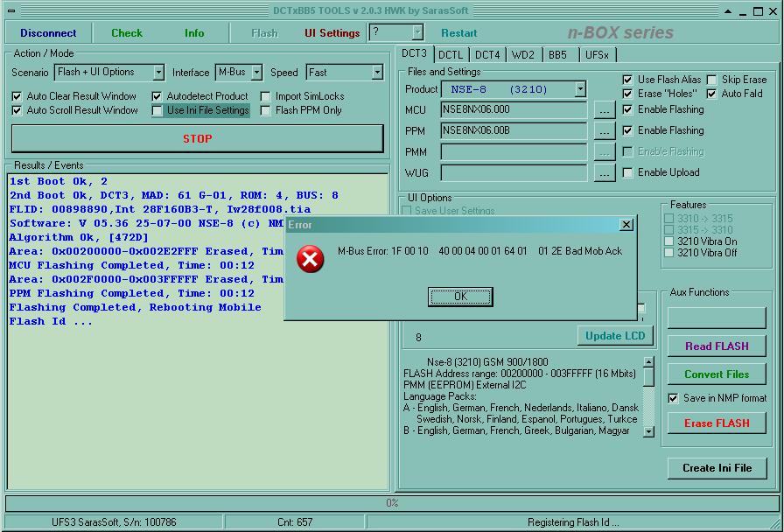This screenshot has width=784, height=532.
Task: Open the '?' dropdown next to UI Settings
Action: (417, 33)
